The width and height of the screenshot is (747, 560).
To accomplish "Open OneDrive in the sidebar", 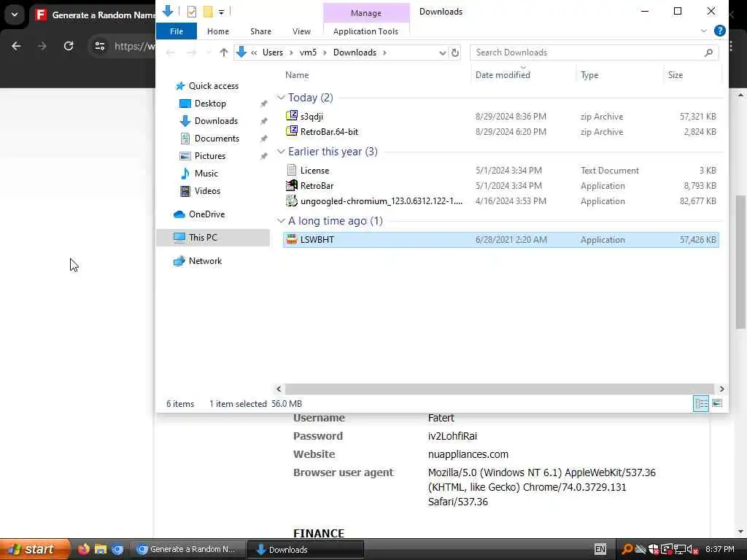I will point(206,214).
